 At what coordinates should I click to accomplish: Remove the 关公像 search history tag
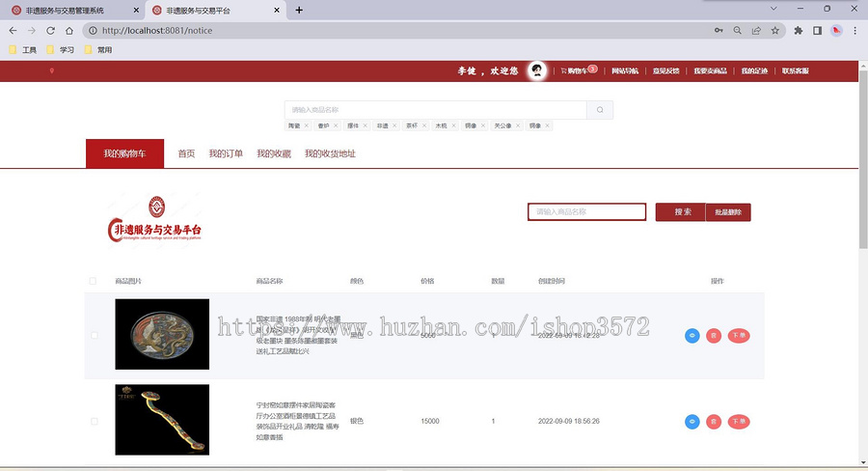(x=518, y=125)
